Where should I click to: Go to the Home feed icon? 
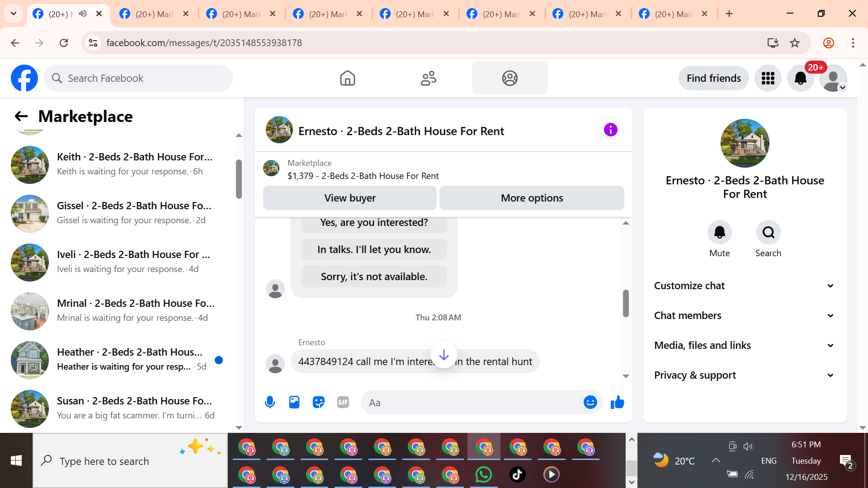tap(348, 78)
